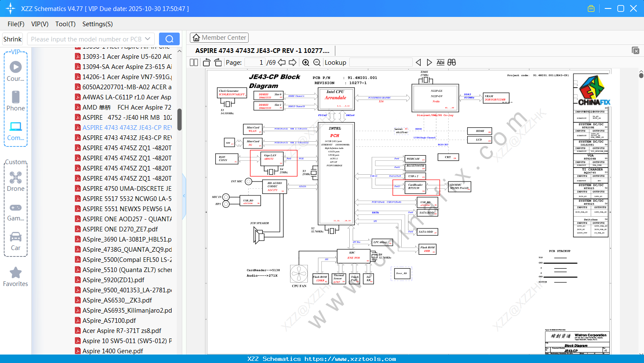Open ASpire_AS7100.pdf in the list
Viewport: 644px width, 363px height.
105,320
